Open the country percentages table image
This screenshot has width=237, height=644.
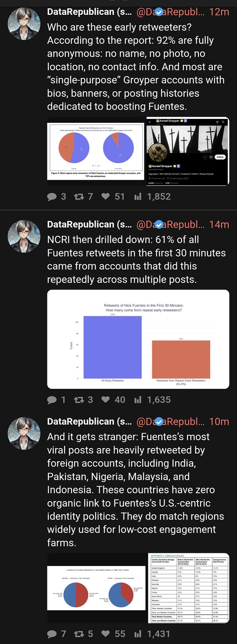tap(190, 588)
